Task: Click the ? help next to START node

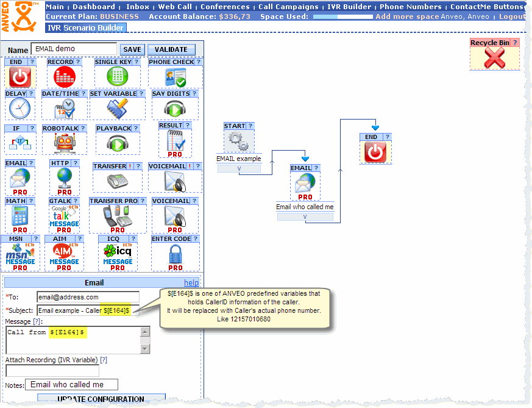Action: 250,126
